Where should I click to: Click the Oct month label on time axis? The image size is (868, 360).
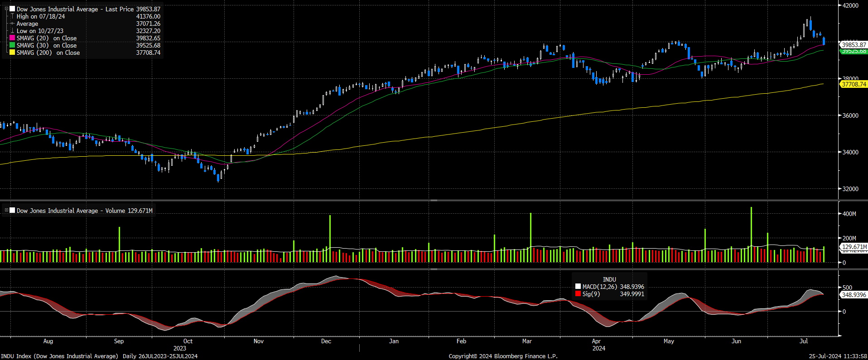point(188,341)
